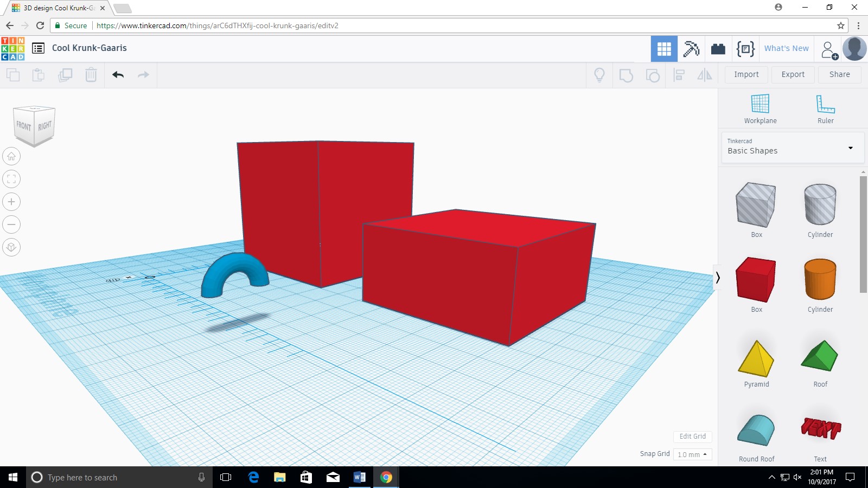The image size is (868, 488).
Task: Redo the last action
Action: (x=143, y=75)
